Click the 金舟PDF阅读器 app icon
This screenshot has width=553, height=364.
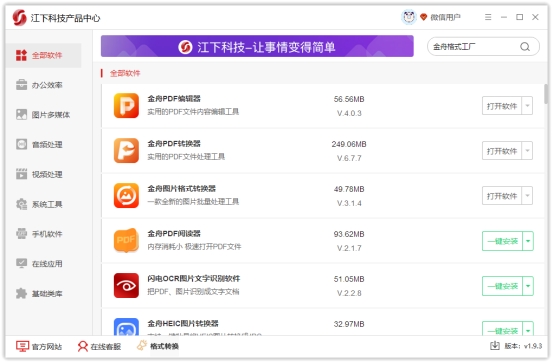[x=126, y=241]
